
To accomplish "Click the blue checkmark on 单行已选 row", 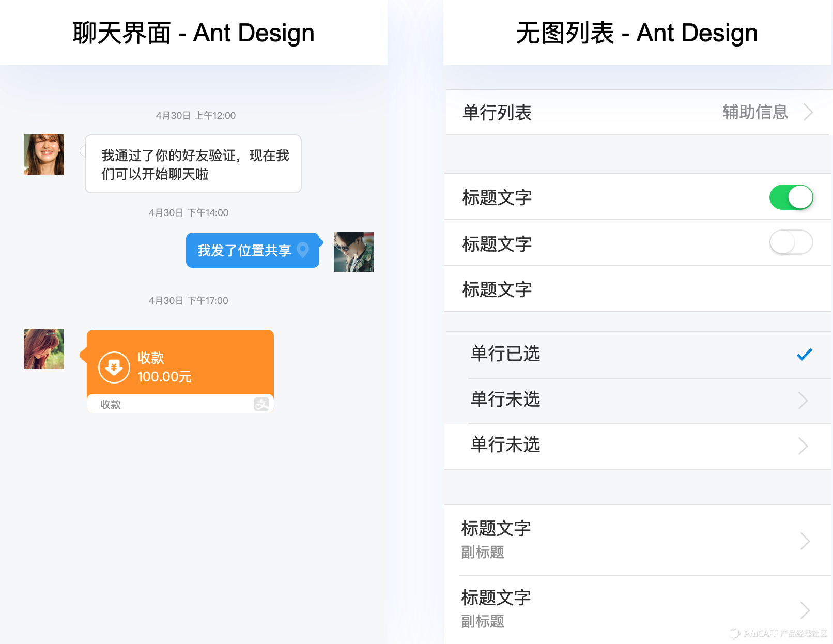I will 804,355.
